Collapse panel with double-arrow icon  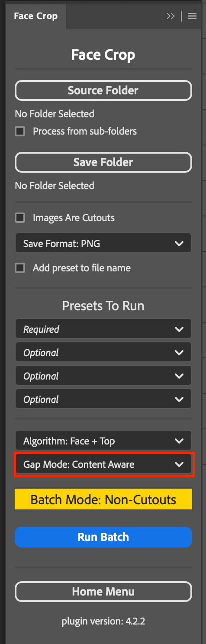(171, 16)
